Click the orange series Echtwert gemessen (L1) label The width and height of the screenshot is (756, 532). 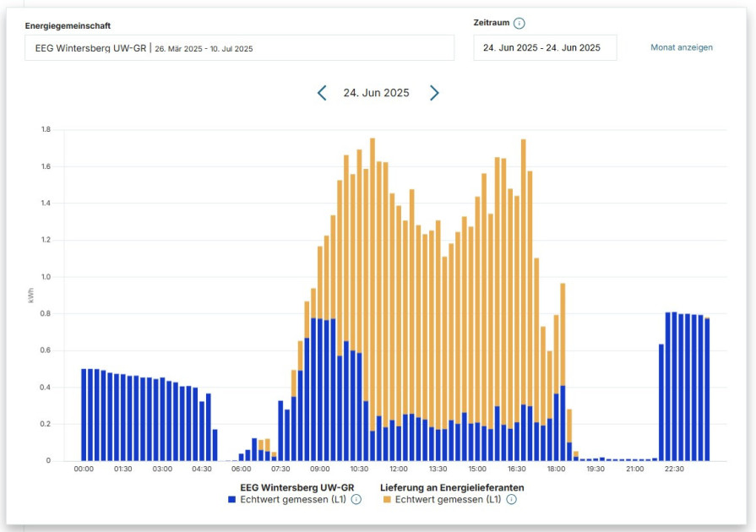(x=448, y=500)
